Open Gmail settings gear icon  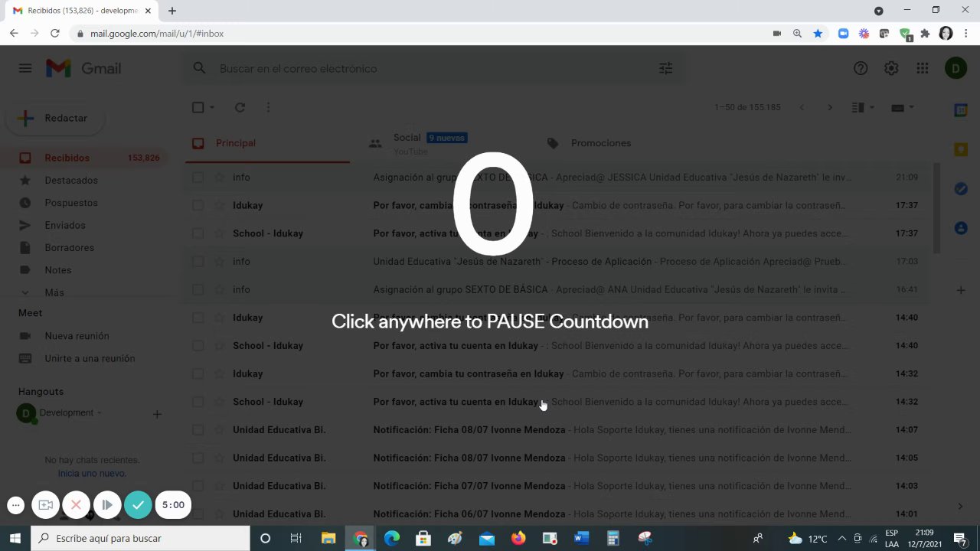click(891, 68)
